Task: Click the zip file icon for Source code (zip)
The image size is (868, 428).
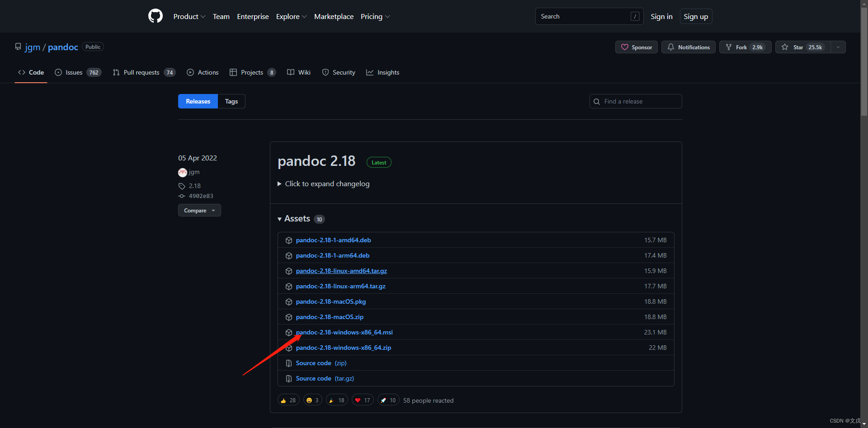Action: pos(289,363)
